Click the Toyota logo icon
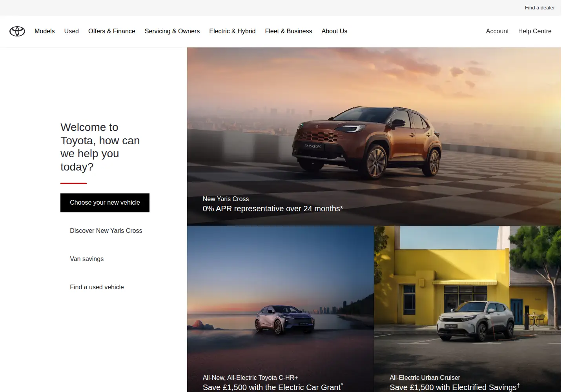The width and height of the screenshot is (565, 392). 17,31
